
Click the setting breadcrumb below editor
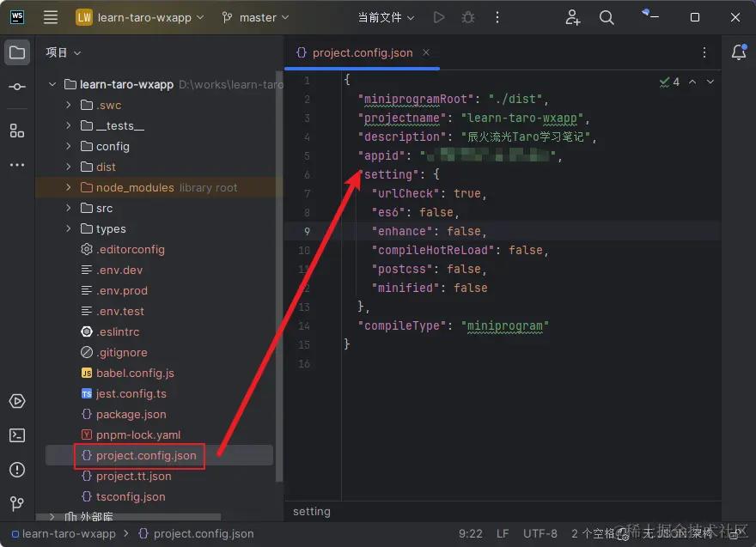312,511
